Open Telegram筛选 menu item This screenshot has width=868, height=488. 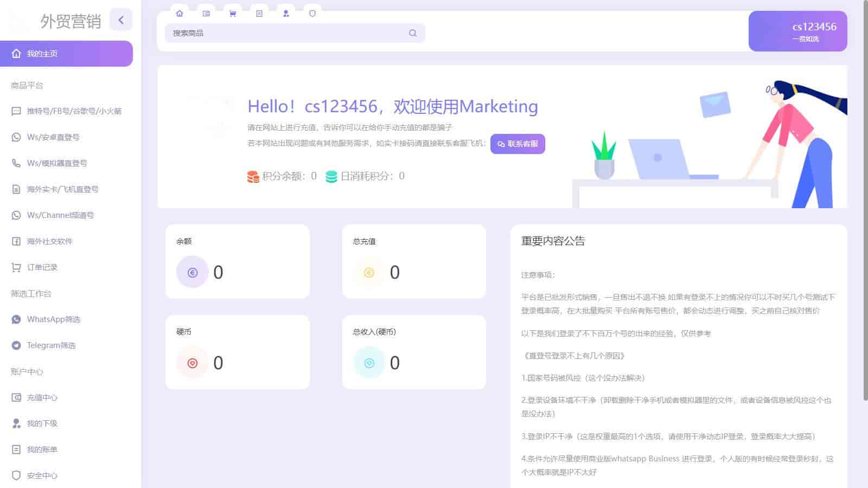51,345
